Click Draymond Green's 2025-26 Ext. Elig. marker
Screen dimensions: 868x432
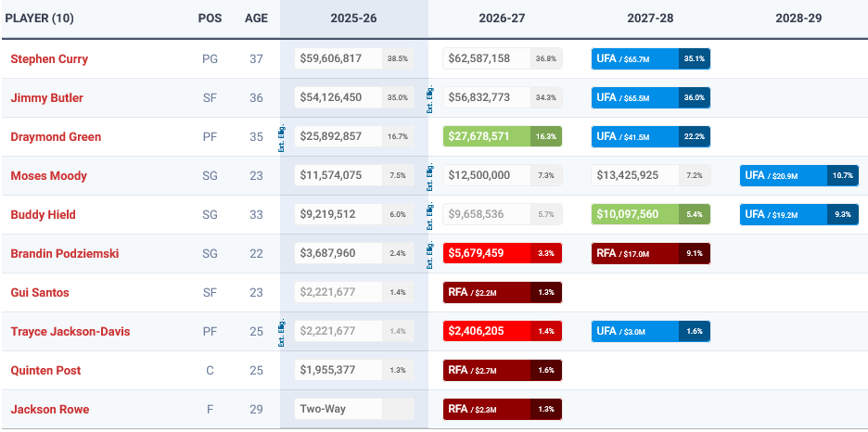[x=283, y=137]
